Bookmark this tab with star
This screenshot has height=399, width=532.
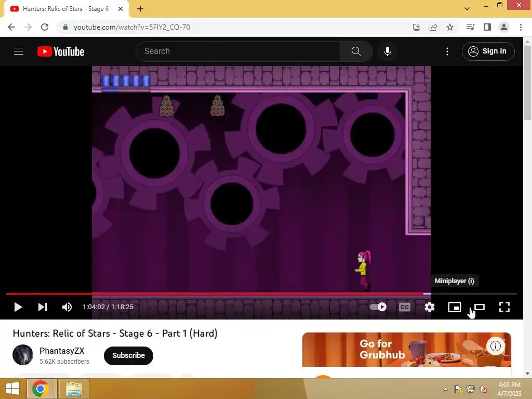click(x=450, y=27)
